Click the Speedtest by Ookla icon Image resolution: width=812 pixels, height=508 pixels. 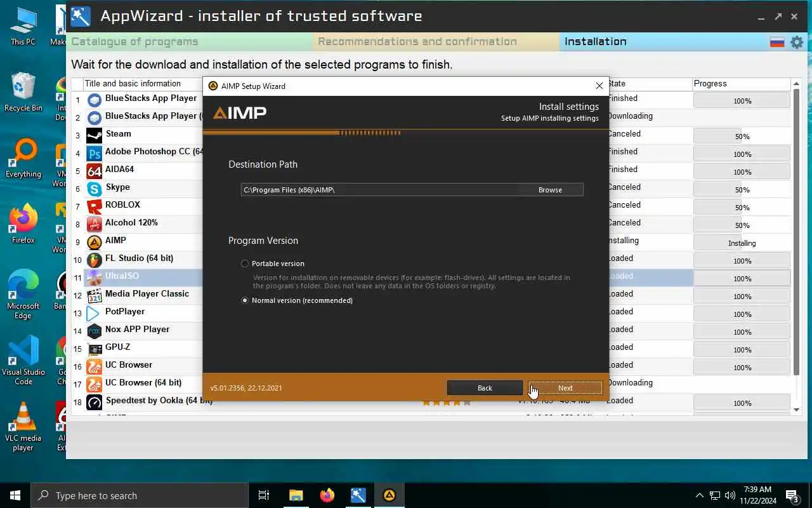[95, 402]
